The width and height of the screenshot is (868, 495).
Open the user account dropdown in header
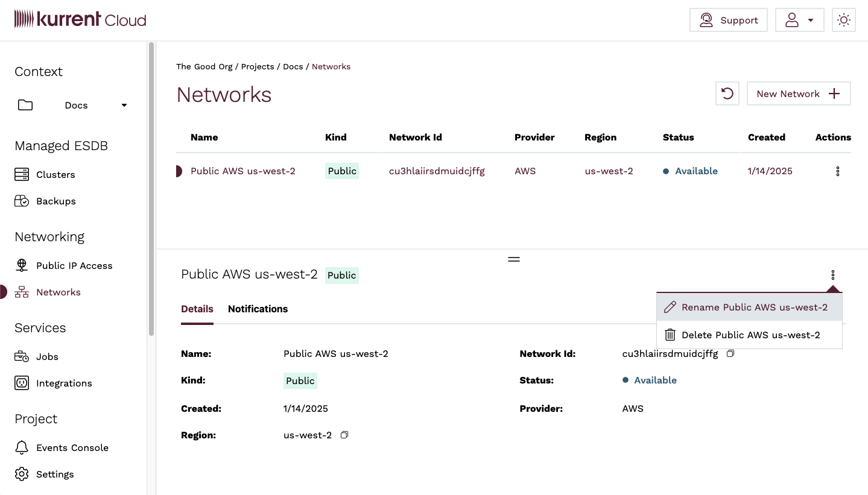[799, 19]
